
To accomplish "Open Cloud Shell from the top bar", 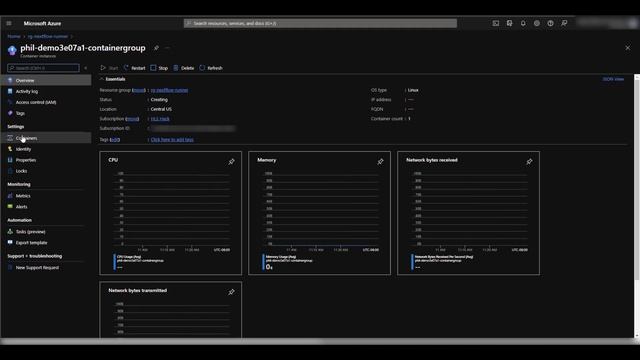I will (496, 23).
